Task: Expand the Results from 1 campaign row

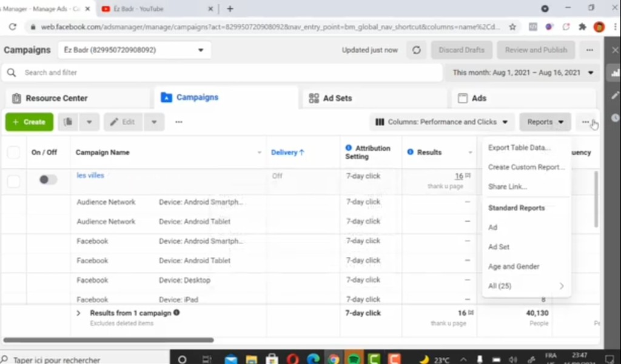Action: [x=78, y=313]
